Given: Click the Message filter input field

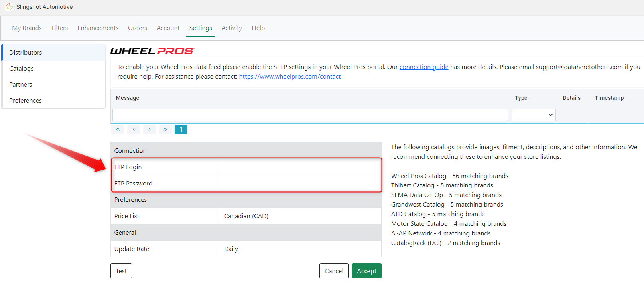Looking at the screenshot, I should pyautogui.click(x=310, y=115).
